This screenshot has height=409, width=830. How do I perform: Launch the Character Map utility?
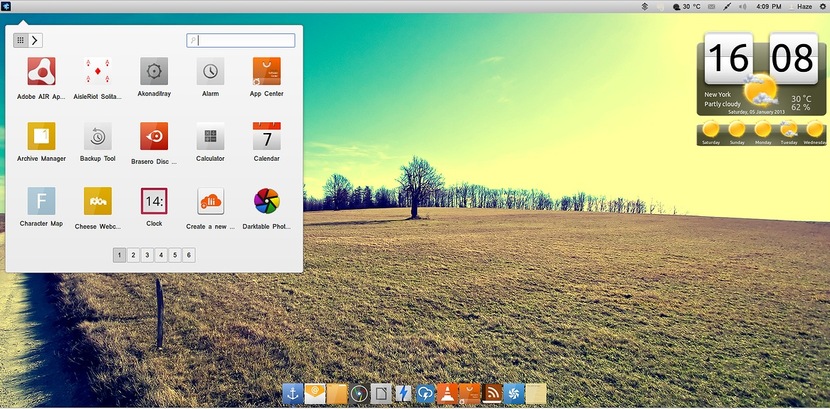tap(41, 201)
